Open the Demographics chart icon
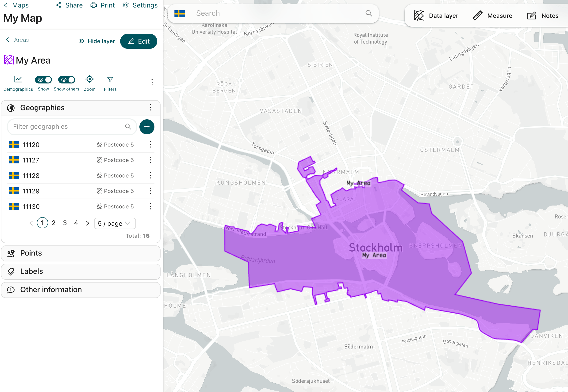 pos(18,79)
